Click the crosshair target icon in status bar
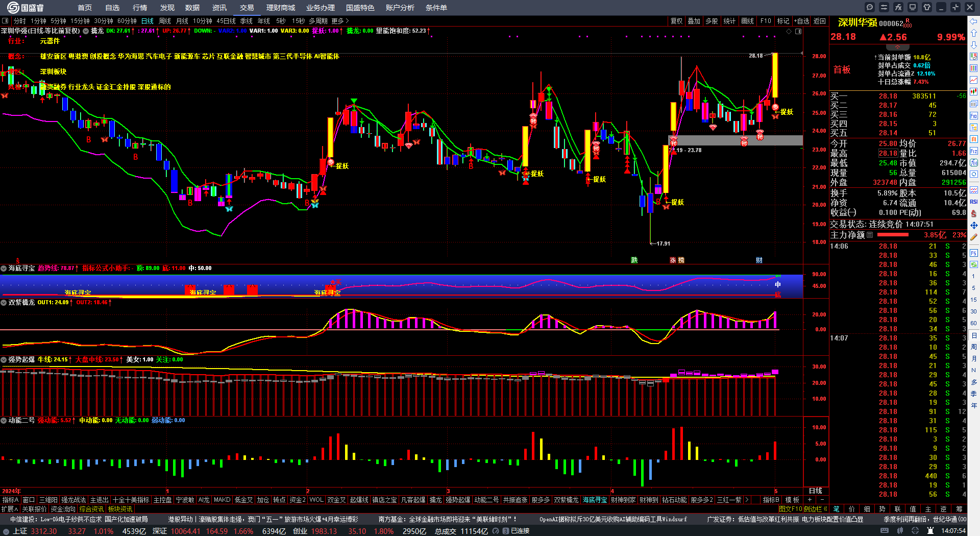The height and width of the screenshot is (536, 980). coord(915,531)
